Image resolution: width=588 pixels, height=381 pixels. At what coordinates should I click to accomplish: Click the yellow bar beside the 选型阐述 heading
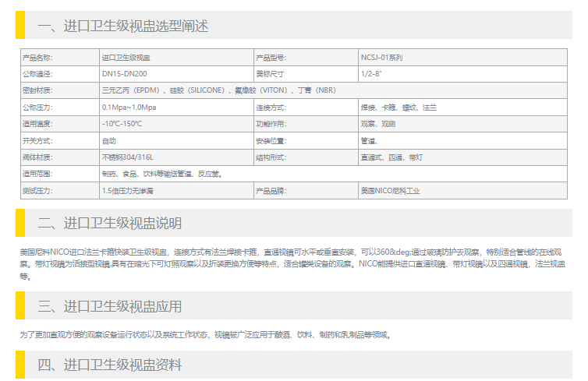[x=20, y=25]
